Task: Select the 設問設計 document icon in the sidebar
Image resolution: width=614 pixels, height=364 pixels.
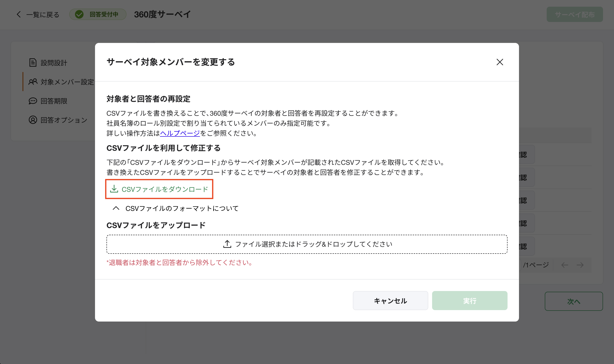Action: tap(32, 62)
